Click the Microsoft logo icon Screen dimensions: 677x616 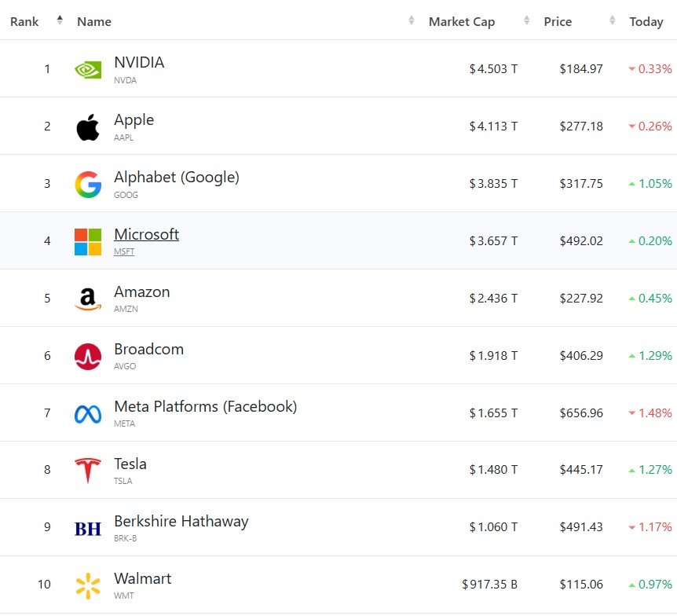(x=88, y=241)
